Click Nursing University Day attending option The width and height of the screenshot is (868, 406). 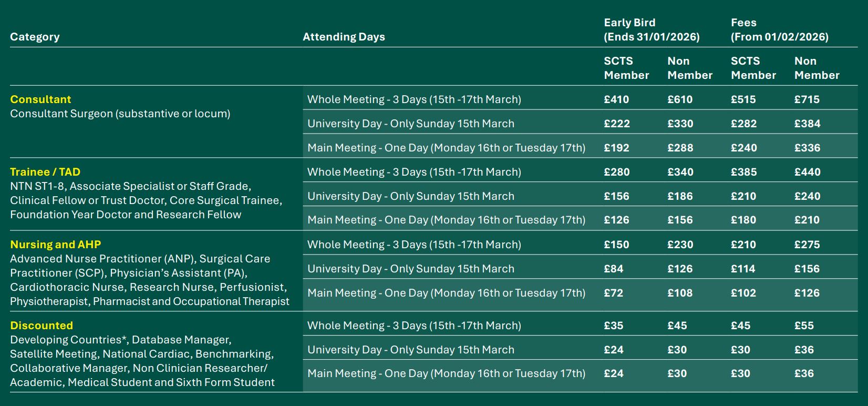coord(410,269)
